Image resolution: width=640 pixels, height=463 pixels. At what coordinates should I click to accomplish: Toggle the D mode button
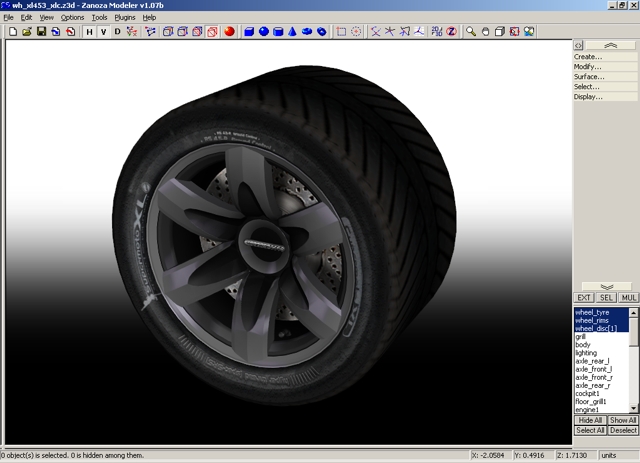click(x=118, y=32)
